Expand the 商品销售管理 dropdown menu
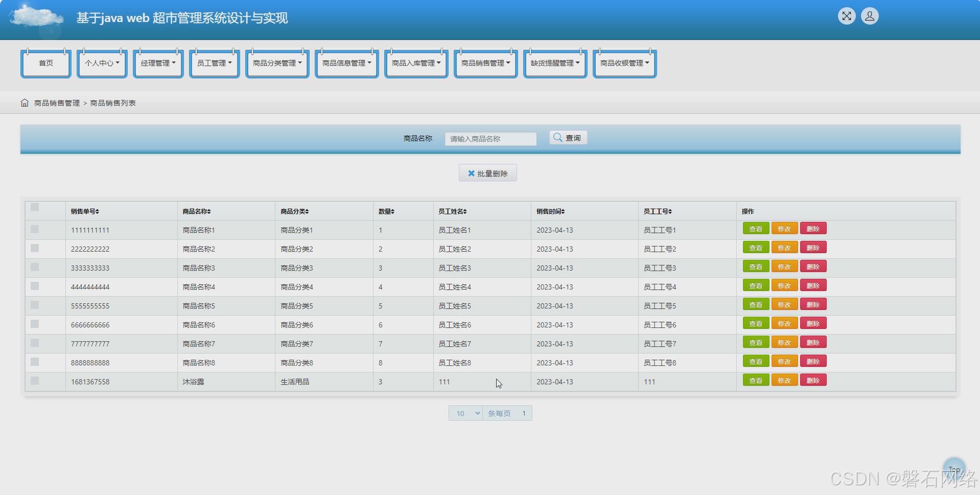The height and width of the screenshot is (495, 980). 485,63
